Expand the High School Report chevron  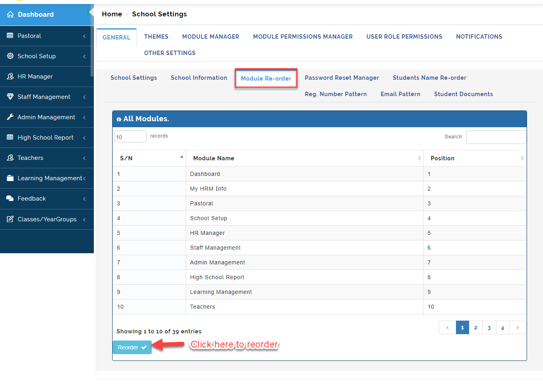point(84,138)
